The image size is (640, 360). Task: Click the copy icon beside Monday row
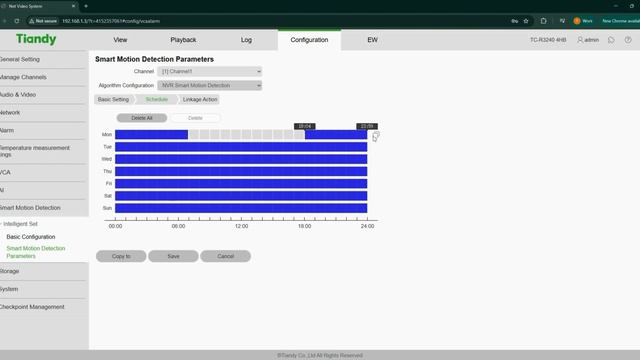pyautogui.click(x=376, y=136)
